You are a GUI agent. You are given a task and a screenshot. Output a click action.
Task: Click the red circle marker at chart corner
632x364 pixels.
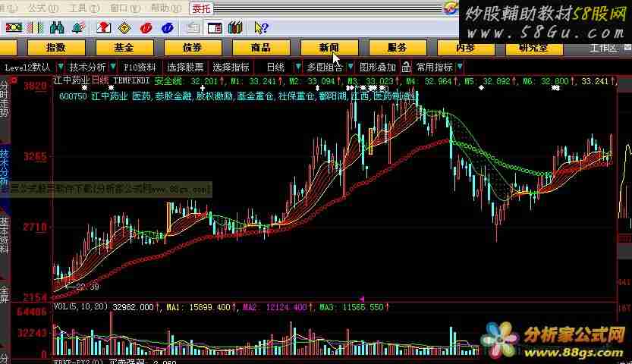click(x=15, y=81)
